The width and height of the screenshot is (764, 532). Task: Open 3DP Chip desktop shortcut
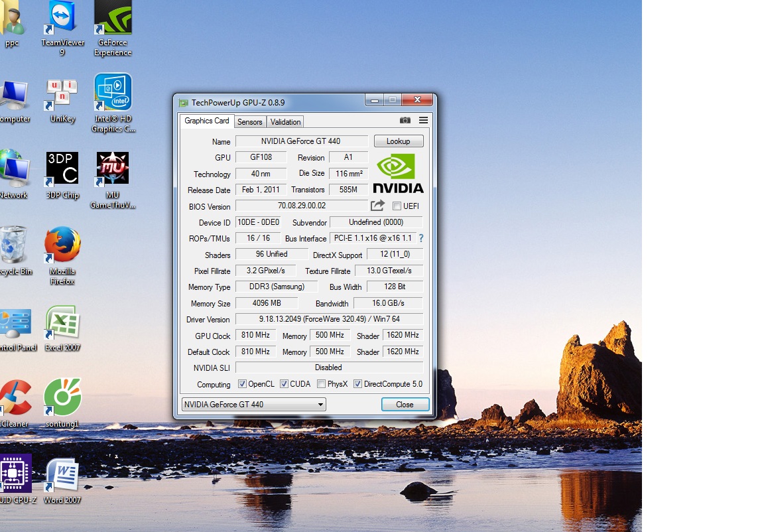coord(62,175)
